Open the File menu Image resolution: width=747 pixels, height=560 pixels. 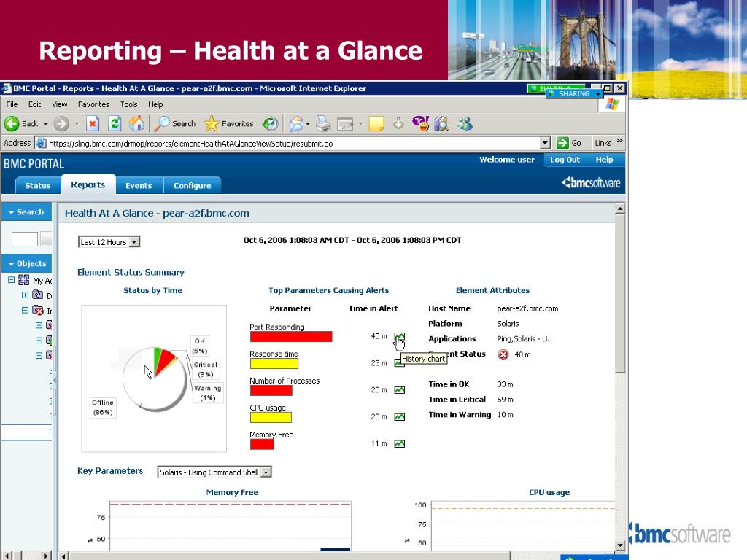12,104
